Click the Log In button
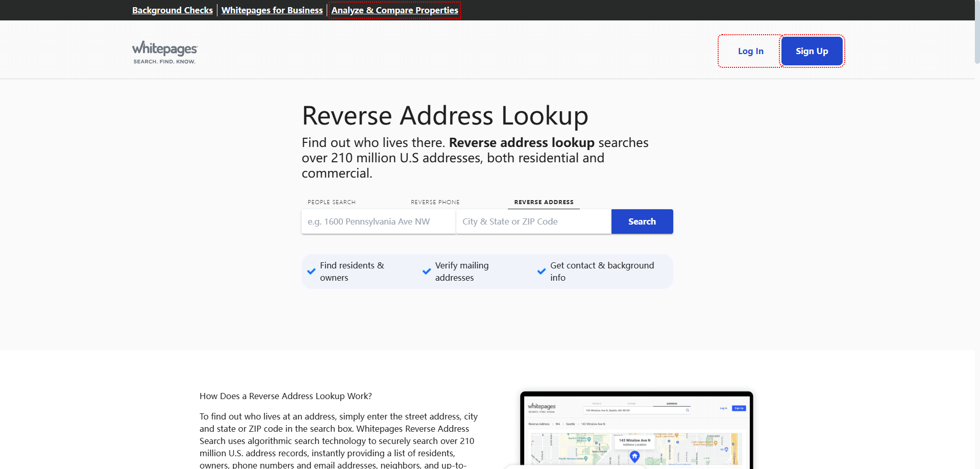Image resolution: width=980 pixels, height=469 pixels. (x=750, y=51)
